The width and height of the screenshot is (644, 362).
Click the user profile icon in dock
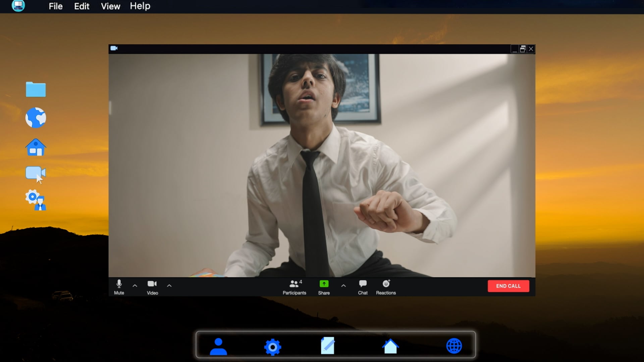coord(218,346)
